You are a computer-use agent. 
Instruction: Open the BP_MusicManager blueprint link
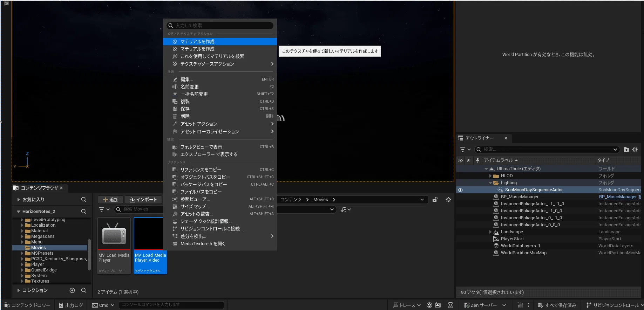(x=620, y=197)
